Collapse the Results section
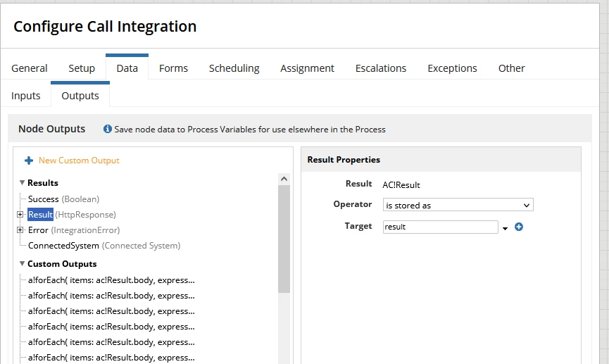The height and width of the screenshot is (364, 609). point(22,182)
